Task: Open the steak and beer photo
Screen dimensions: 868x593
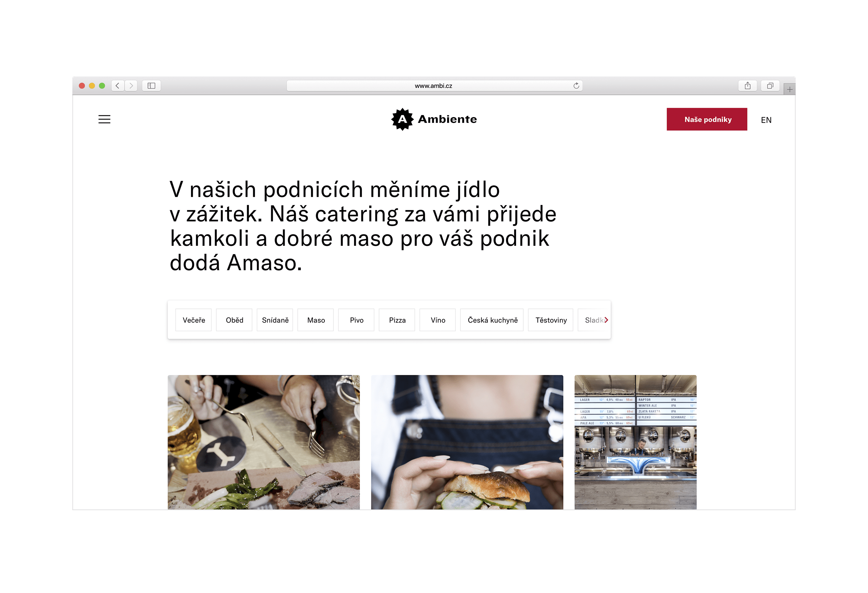Action: click(264, 442)
